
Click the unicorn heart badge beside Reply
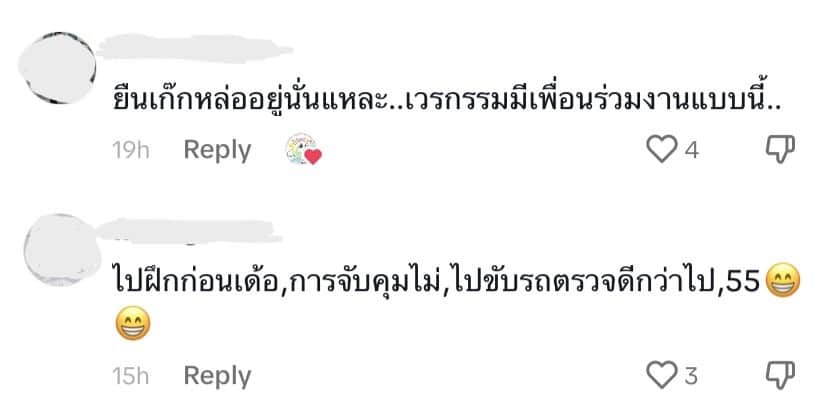304,149
